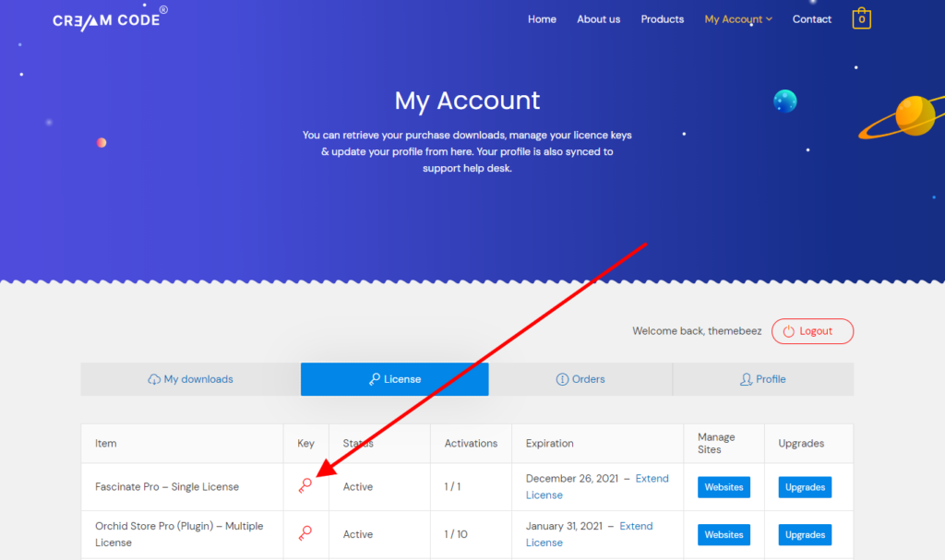Click 'Welcome back, themebeez' text
This screenshot has width=945, height=560.
click(697, 331)
